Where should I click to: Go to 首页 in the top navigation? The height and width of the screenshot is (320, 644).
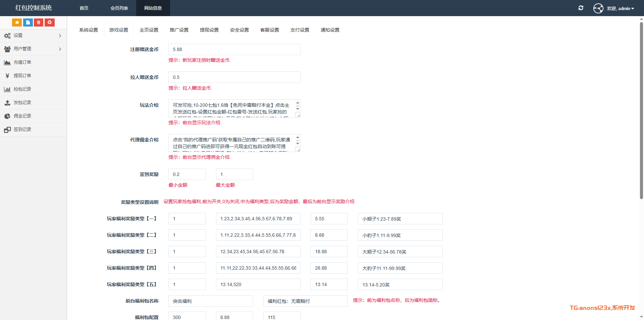tap(84, 8)
